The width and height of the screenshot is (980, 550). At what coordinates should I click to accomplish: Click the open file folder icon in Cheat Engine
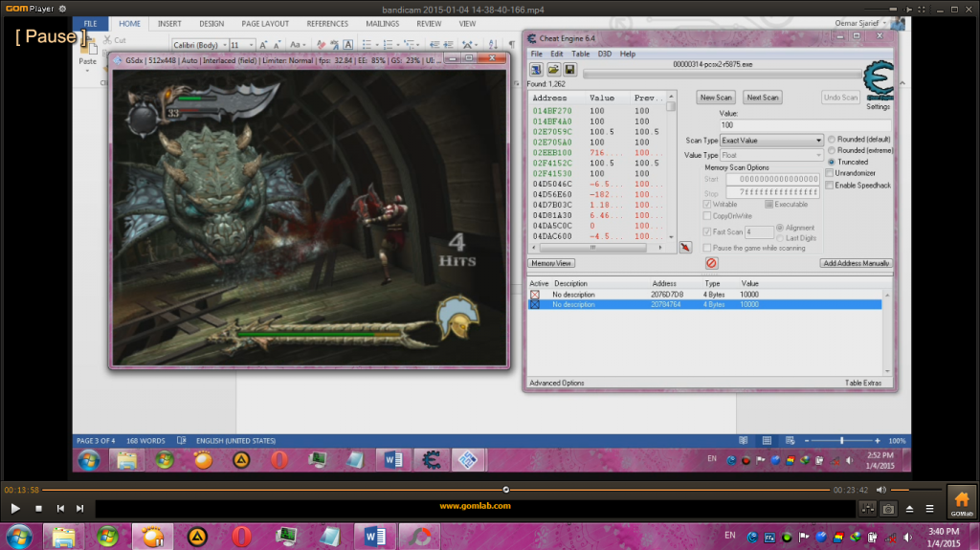[553, 70]
